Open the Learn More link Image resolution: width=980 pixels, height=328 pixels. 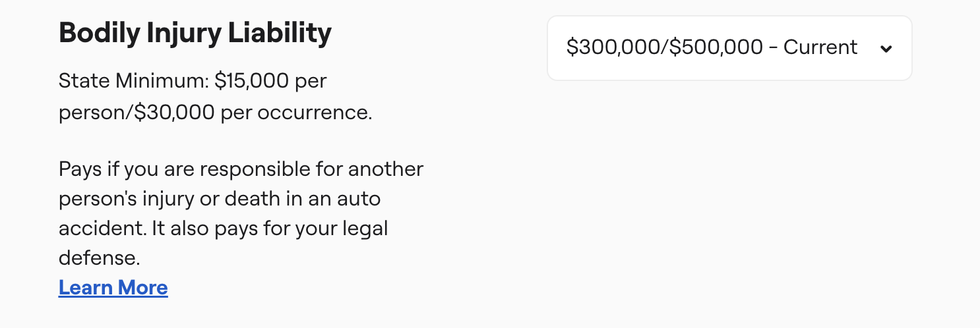tap(113, 288)
